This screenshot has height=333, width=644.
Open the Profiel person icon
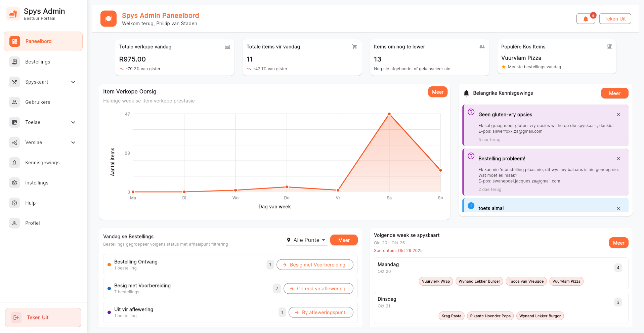point(14,223)
